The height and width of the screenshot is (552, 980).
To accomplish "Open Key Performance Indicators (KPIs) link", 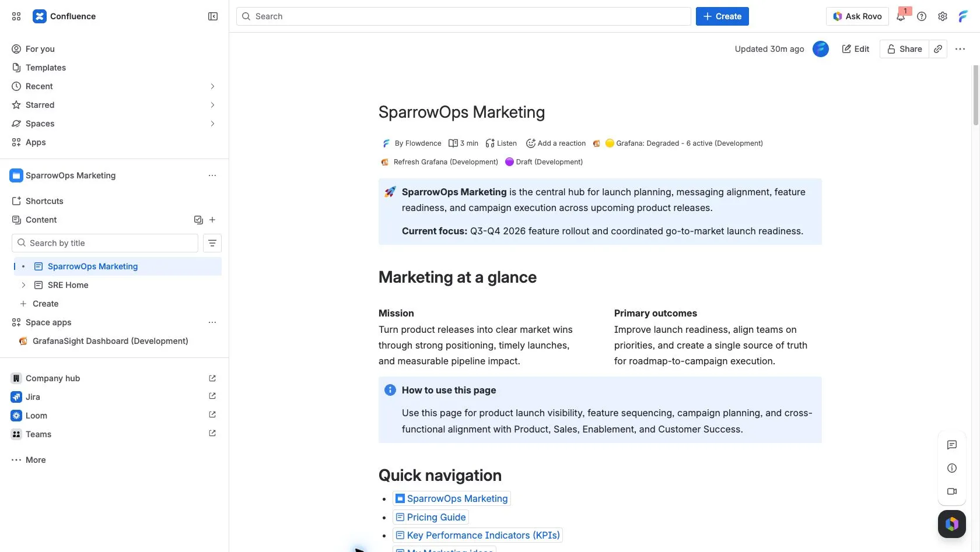I will pyautogui.click(x=478, y=535).
